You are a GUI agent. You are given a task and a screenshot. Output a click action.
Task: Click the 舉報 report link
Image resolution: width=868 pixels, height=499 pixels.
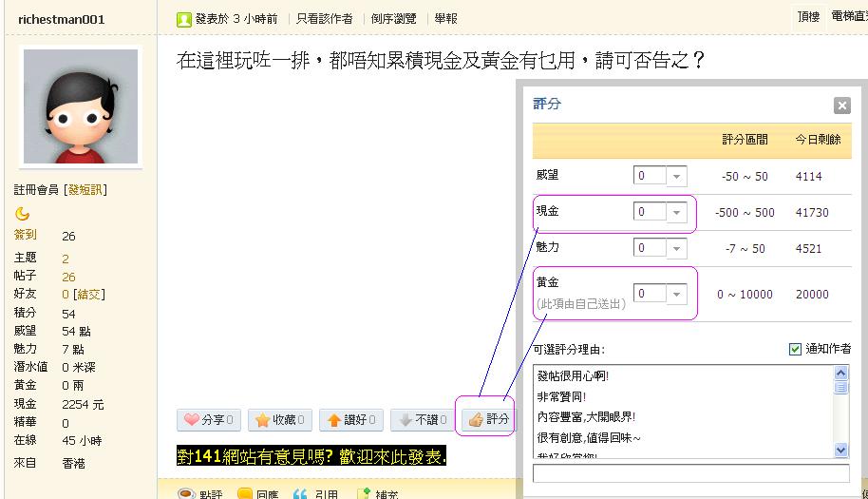pyautogui.click(x=445, y=18)
